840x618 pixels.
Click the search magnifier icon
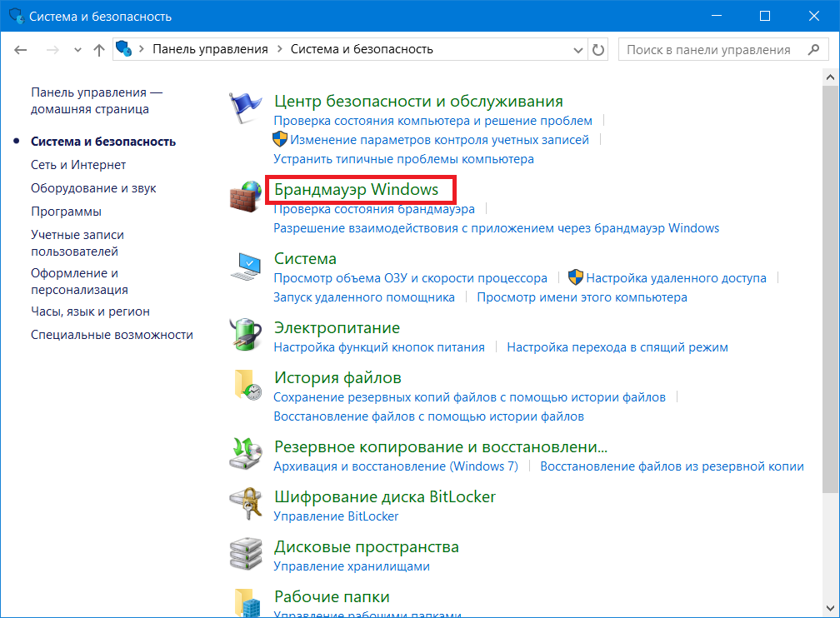click(813, 49)
